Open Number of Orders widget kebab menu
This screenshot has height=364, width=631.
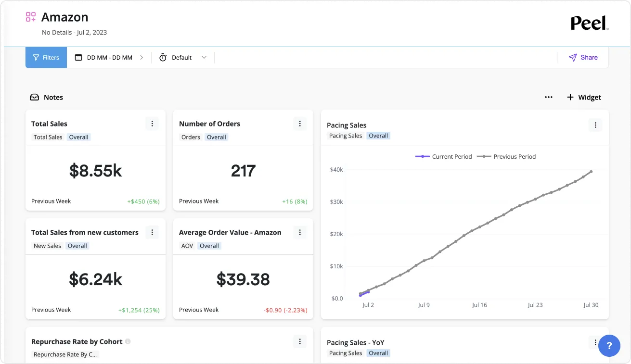[300, 124]
